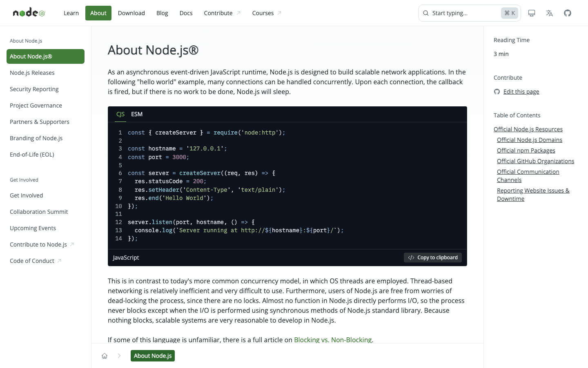Click the About Node.js breadcrumb badge
The image size is (588, 368).
pos(153,356)
